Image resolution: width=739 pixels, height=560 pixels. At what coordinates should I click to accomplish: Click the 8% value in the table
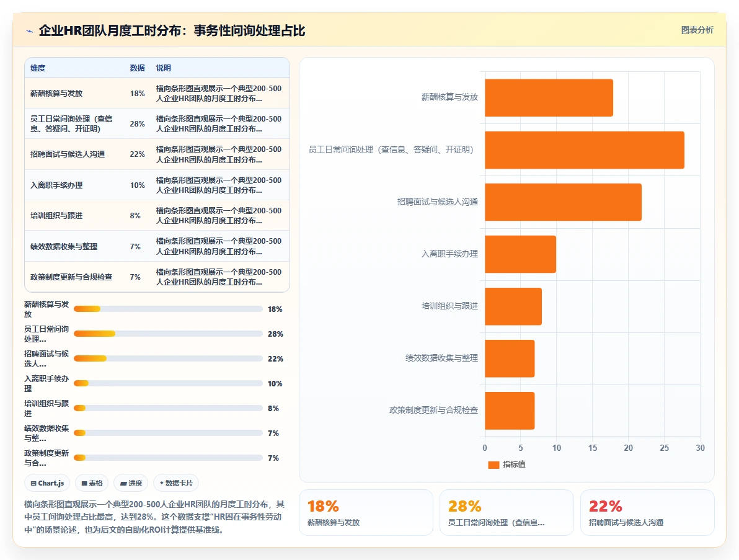(x=135, y=215)
